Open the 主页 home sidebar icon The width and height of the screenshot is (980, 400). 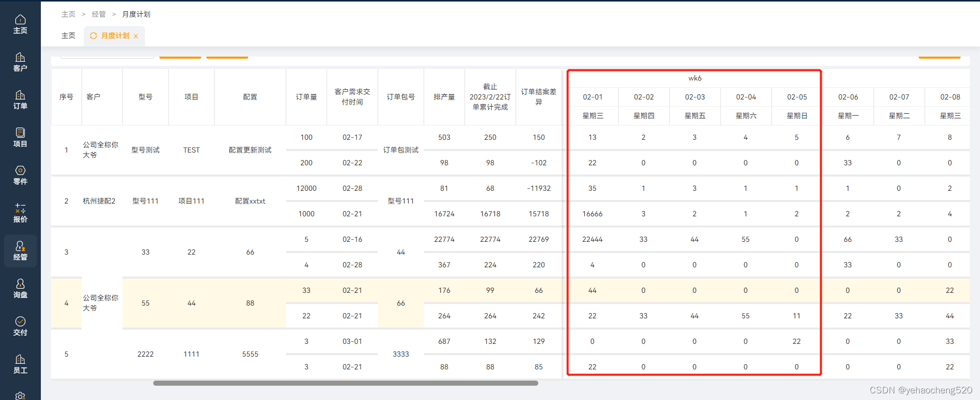coord(20,24)
